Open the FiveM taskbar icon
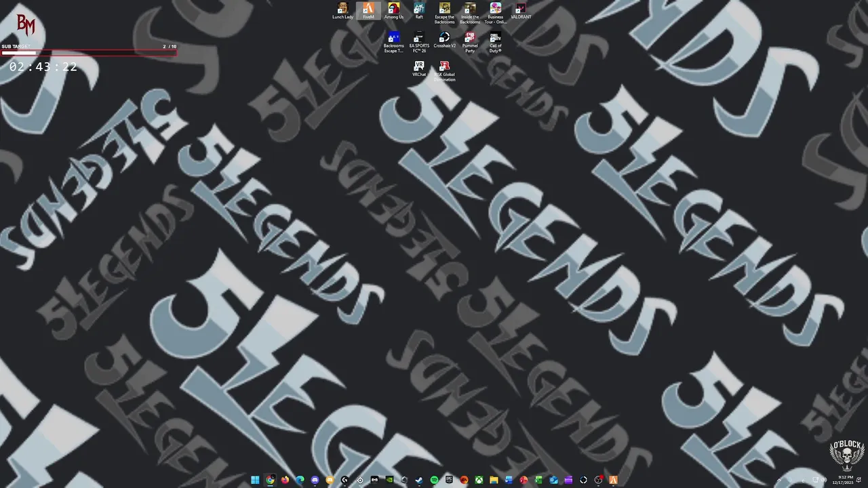Screen dimensions: 868x488 (613, 480)
